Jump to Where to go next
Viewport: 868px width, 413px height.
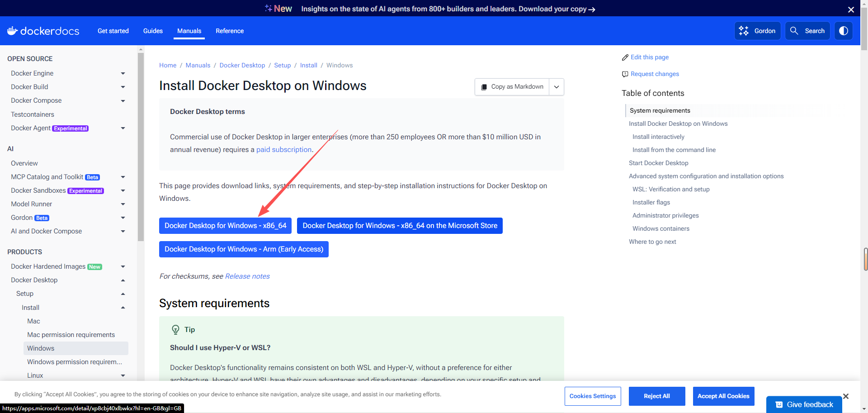pyautogui.click(x=652, y=242)
